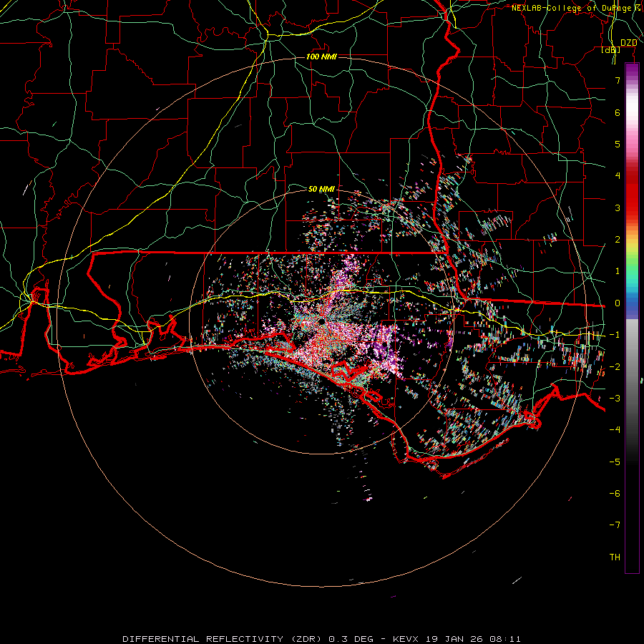Screen dimensions: 644x644
Task: Click the red band of the color bar
Action: (x=632, y=193)
